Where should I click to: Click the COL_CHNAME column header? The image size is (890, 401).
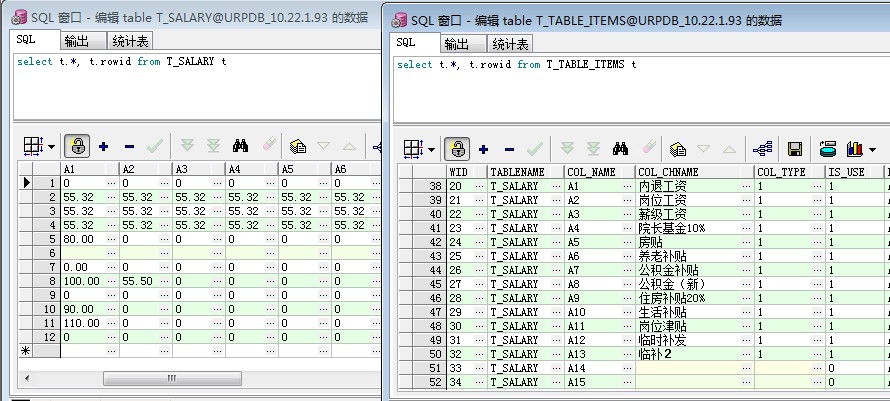coord(693,172)
